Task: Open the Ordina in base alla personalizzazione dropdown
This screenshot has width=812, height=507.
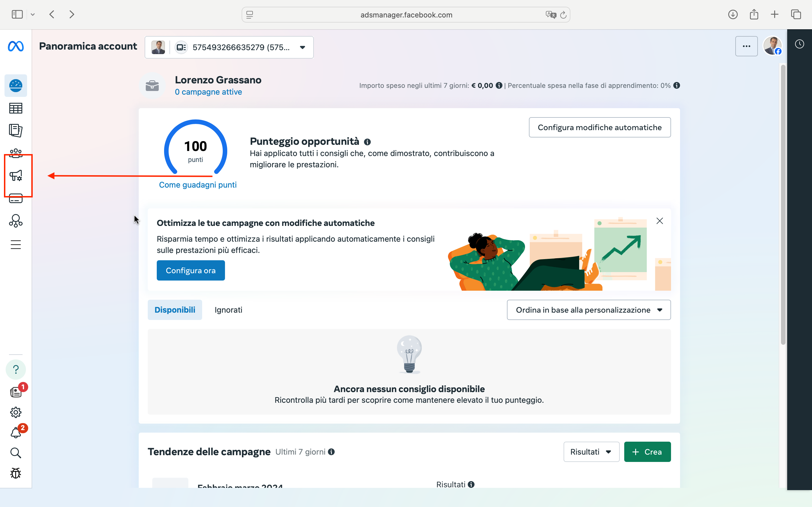Action: (x=588, y=310)
